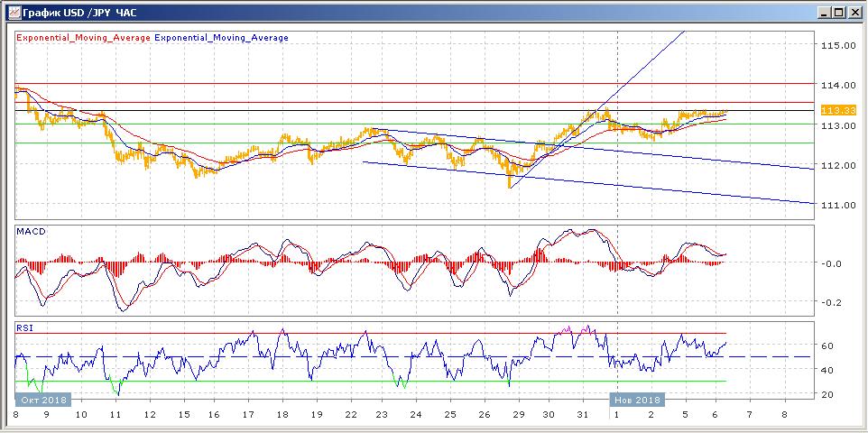The height and width of the screenshot is (433, 868).
Task: Close the USD/JPY chart window
Action: [x=854, y=13]
